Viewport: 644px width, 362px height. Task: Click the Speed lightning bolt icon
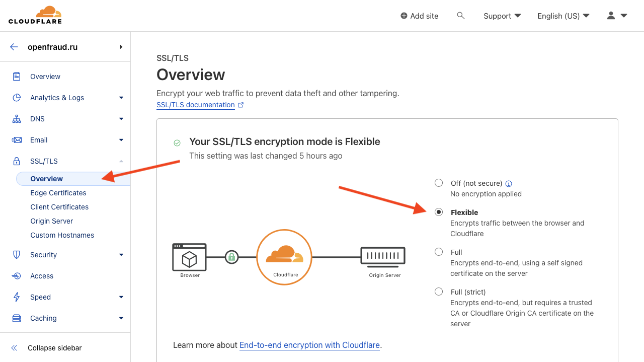pyautogui.click(x=17, y=297)
